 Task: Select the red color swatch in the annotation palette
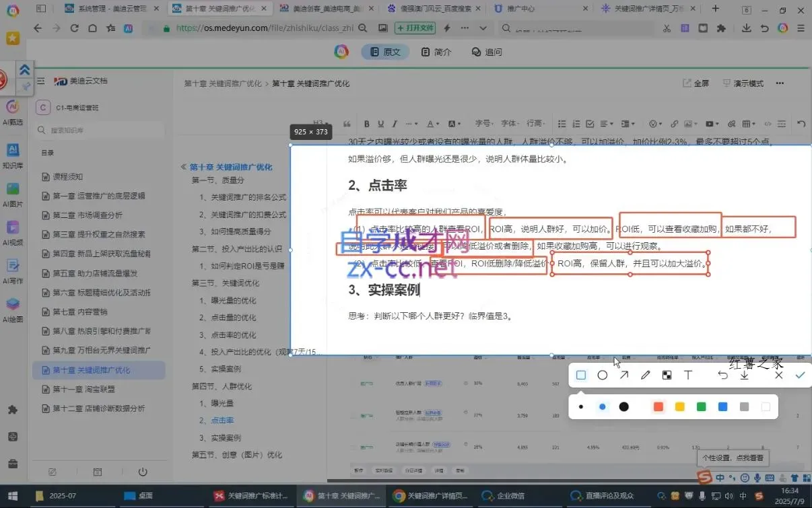pyautogui.click(x=658, y=406)
